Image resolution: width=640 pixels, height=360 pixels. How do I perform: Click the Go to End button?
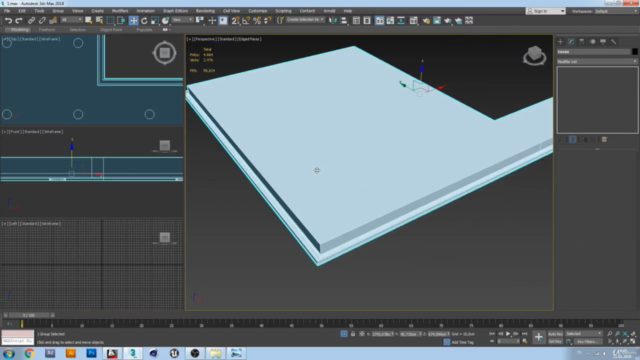tap(524, 334)
